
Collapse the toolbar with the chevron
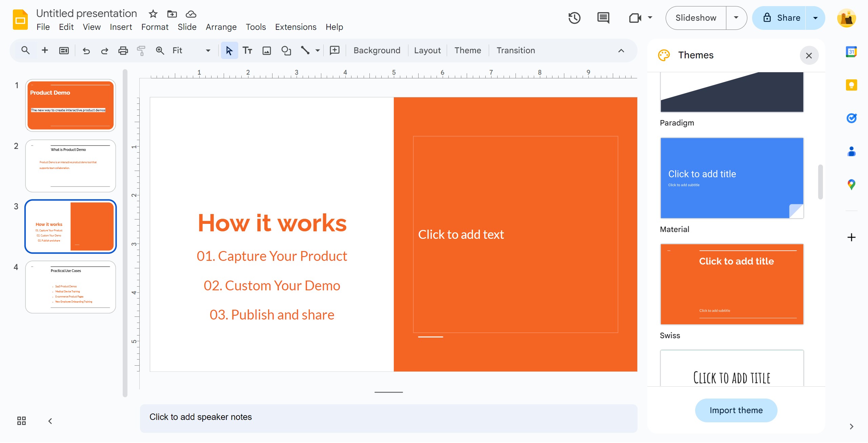[x=621, y=51]
